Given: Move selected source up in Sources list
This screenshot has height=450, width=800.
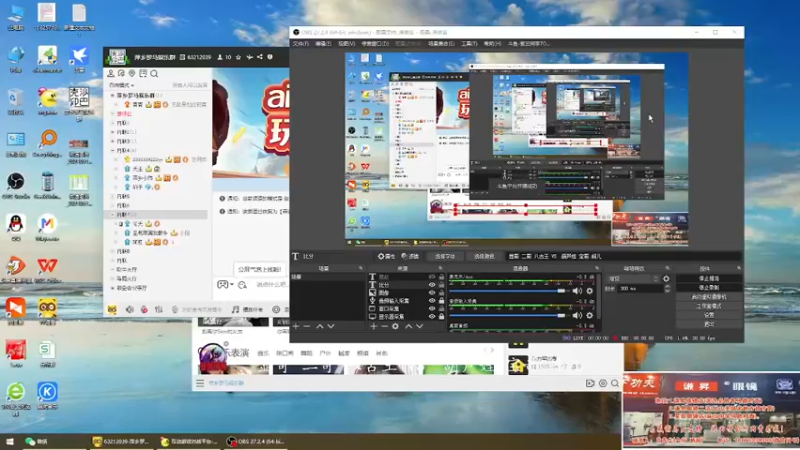Looking at the screenshot, I should click(408, 326).
